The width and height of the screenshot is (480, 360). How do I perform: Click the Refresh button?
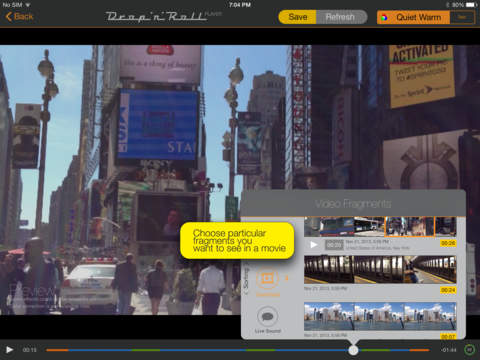(x=341, y=17)
